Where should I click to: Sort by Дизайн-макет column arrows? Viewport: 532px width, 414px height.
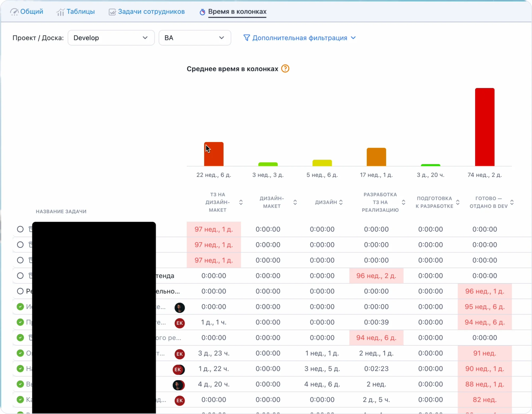(x=295, y=202)
